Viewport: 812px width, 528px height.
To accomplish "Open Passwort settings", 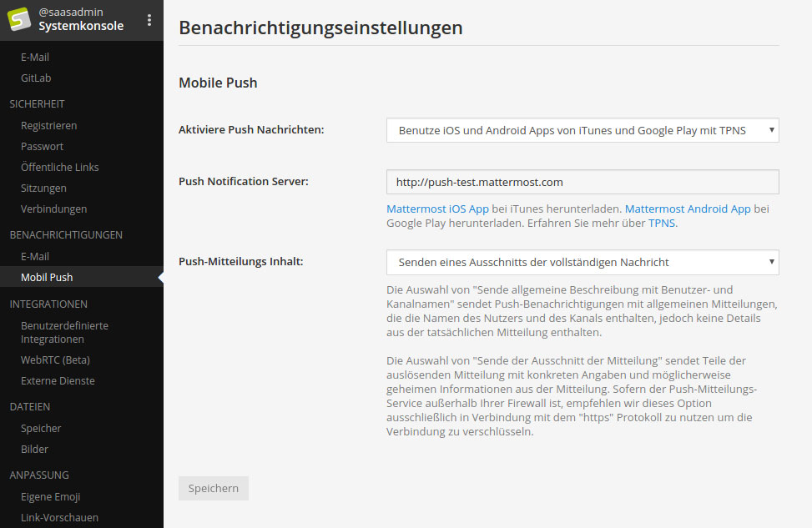I will [42, 147].
